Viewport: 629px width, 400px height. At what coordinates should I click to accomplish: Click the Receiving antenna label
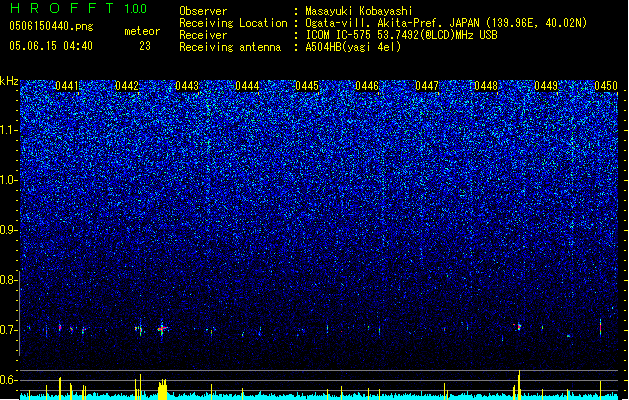(230, 47)
